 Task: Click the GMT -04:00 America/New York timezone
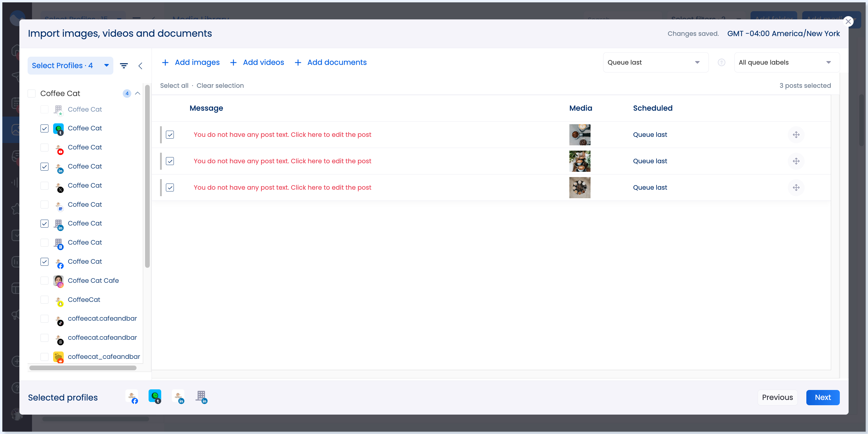(783, 34)
